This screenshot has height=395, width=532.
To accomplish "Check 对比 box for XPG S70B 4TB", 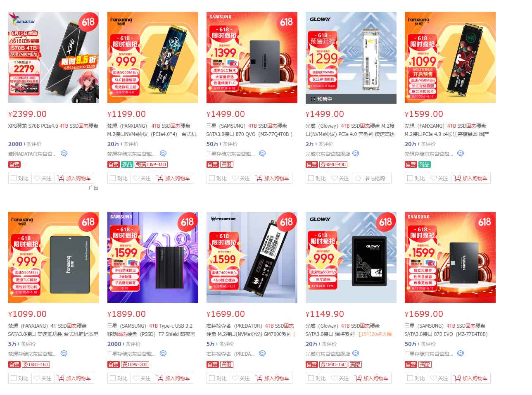I will point(14,178).
